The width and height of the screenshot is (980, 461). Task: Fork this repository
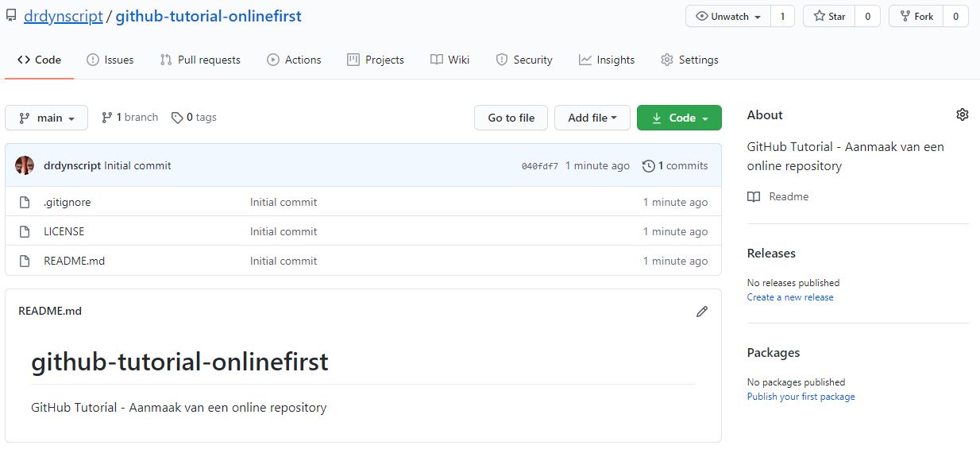[916, 16]
